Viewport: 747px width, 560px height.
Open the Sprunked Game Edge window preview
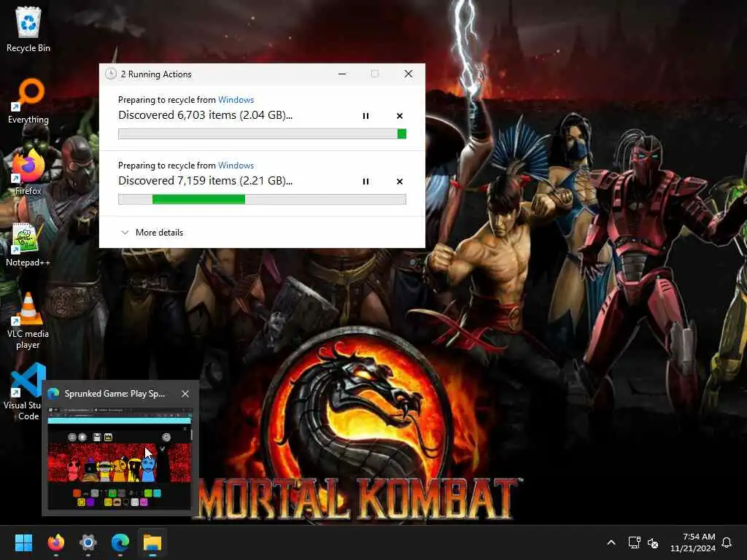[120, 459]
